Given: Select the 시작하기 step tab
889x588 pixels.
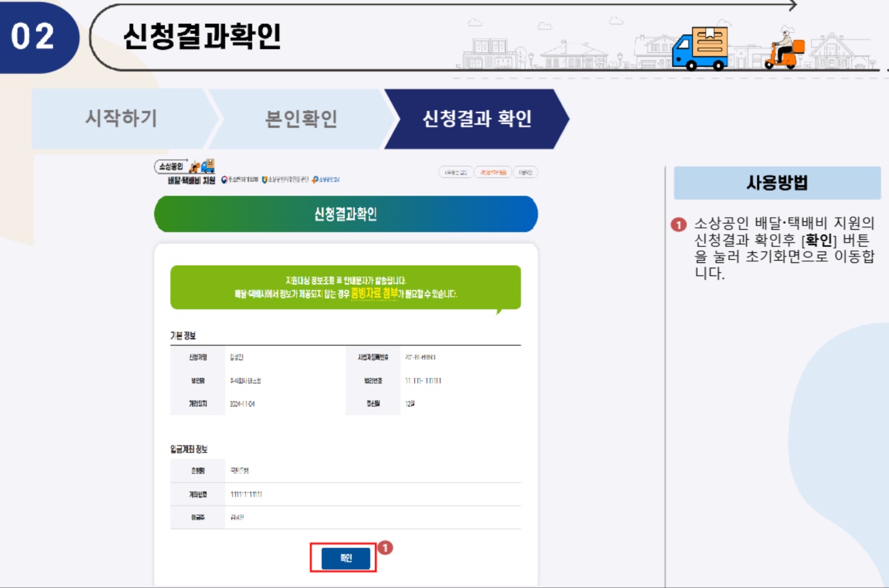Looking at the screenshot, I should coord(122,118).
